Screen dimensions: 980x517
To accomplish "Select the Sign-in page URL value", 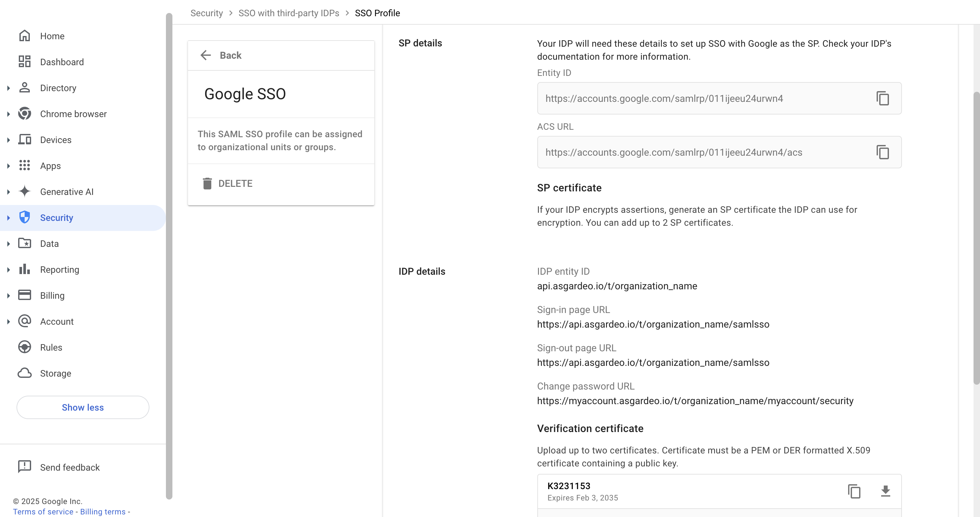I will click(x=653, y=324).
